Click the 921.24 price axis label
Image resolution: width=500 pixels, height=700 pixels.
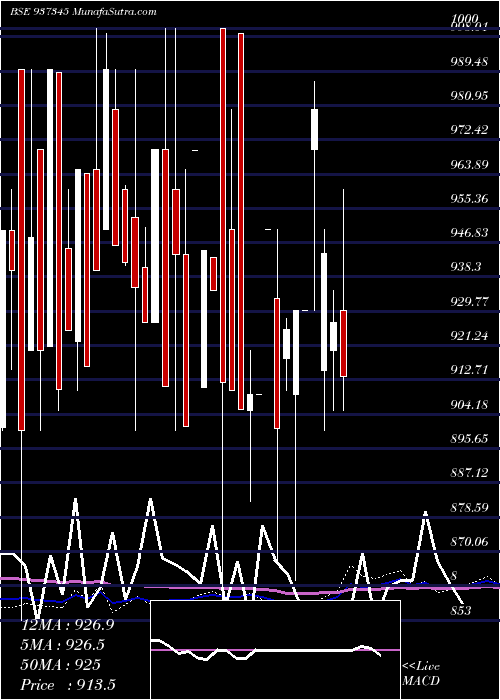pyautogui.click(x=469, y=336)
